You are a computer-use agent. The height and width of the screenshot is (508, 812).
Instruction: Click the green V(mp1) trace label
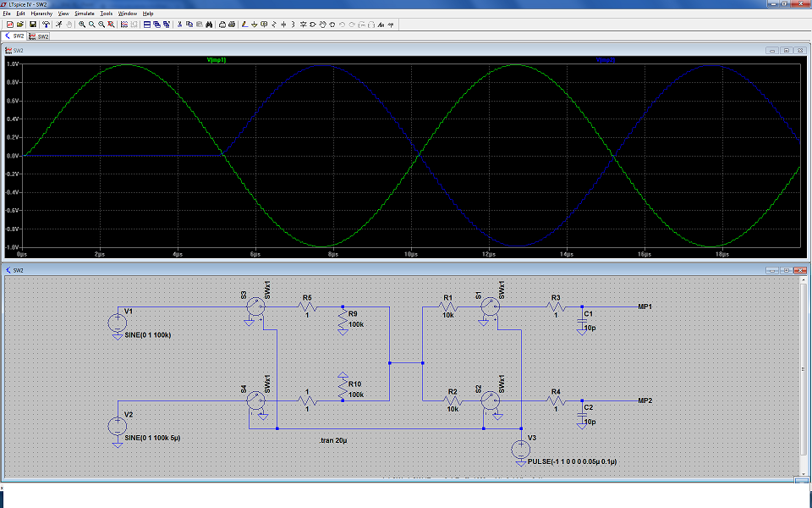tap(217, 60)
